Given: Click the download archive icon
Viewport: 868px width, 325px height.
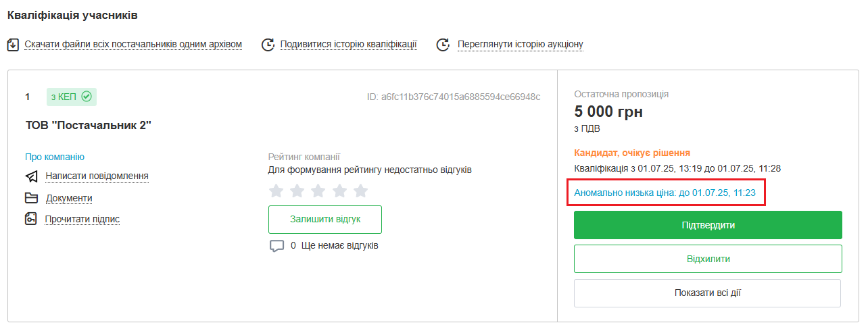Looking at the screenshot, I should pos(13,45).
